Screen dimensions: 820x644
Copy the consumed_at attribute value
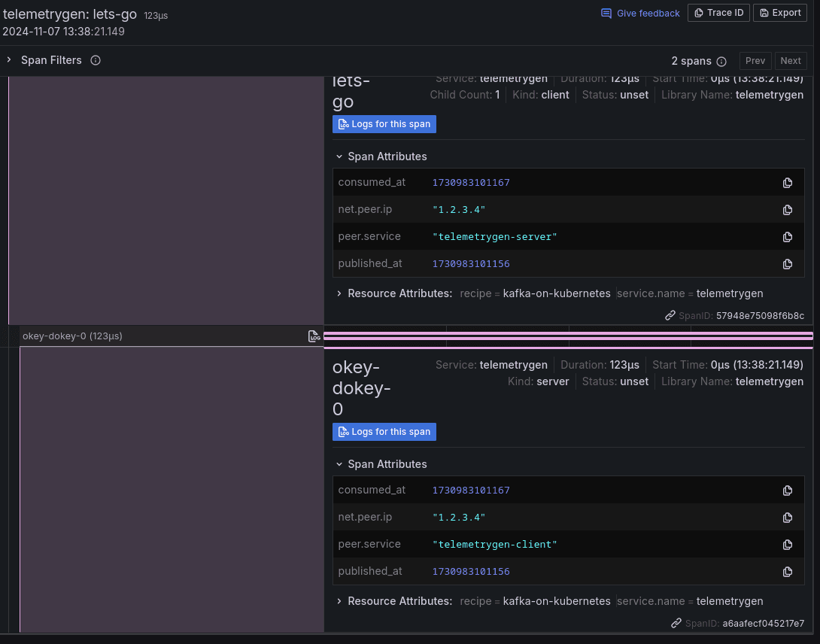[x=788, y=182]
